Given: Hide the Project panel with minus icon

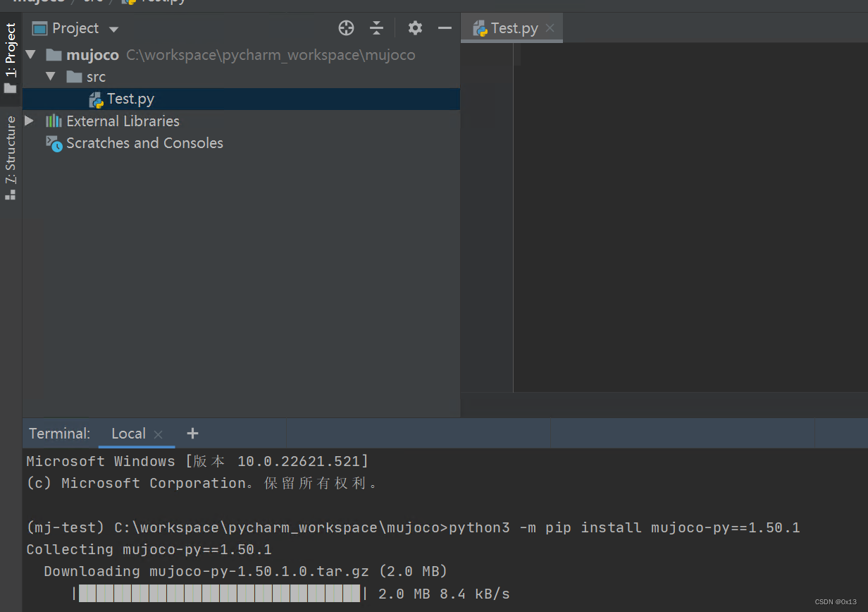Looking at the screenshot, I should click(445, 28).
